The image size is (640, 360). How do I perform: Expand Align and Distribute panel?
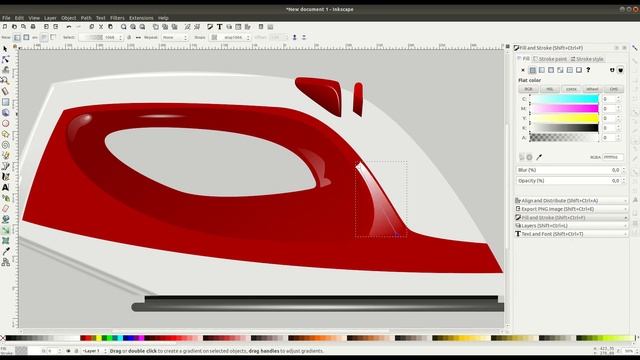[x=571, y=201]
